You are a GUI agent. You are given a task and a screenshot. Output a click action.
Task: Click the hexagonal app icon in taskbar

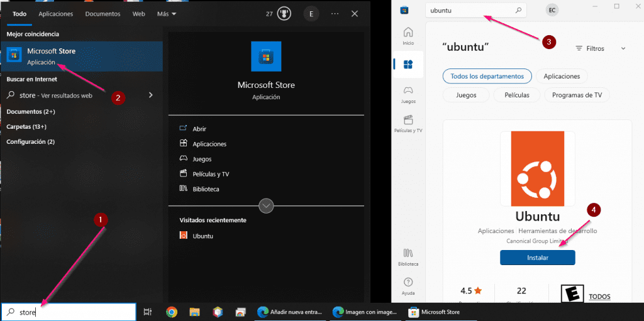[217, 312]
